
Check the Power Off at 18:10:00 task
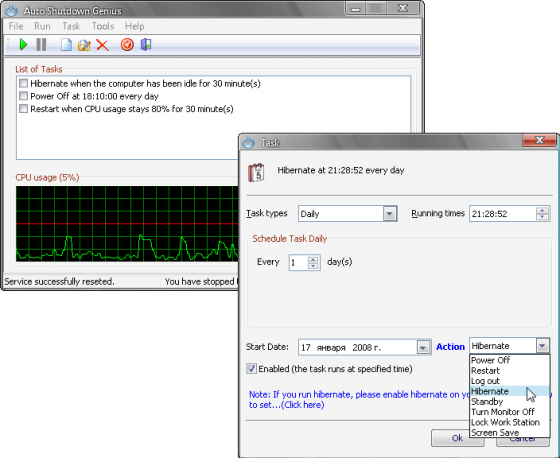tap(23, 96)
